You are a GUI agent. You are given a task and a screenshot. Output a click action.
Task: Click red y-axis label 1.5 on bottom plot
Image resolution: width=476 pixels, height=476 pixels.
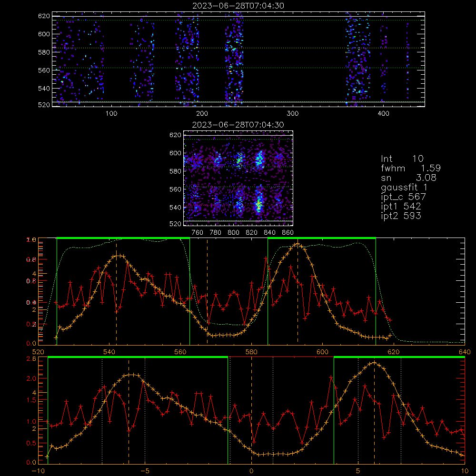(31, 400)
